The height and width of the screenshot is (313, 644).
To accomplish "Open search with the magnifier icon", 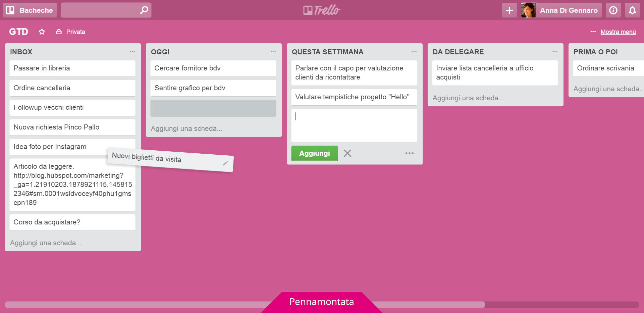I will pyautogui.click(x=144, y=10).
